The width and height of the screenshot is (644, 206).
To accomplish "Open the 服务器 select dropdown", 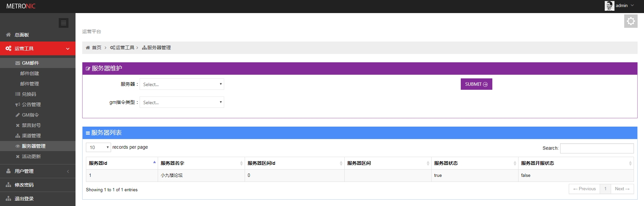I will click(x=182, y=84).
